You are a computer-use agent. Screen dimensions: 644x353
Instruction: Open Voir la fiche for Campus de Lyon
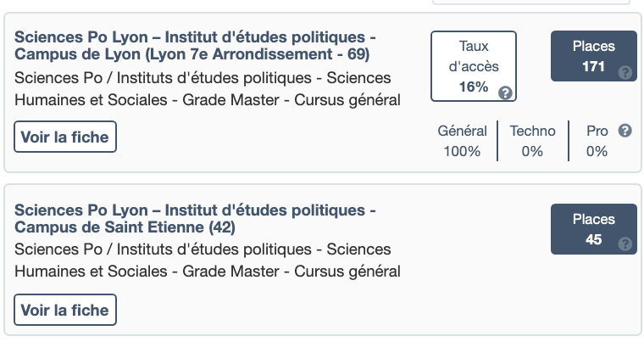click(65, 137)
